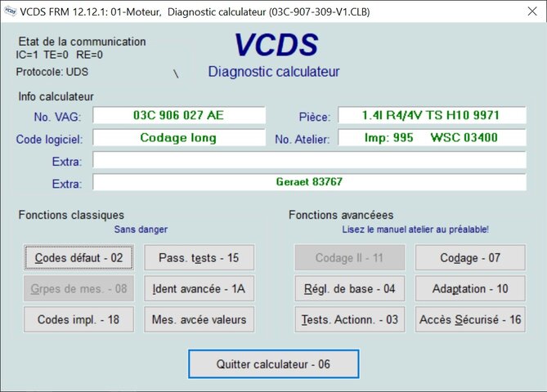Click the Etat de la communication label
Viewport: 547px width, 392px height.
(x=82, y=42)
